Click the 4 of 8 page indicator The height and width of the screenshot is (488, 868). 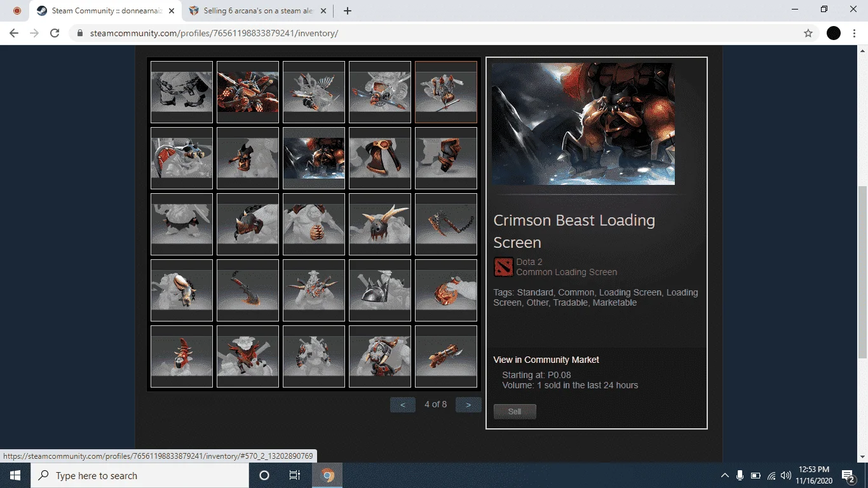tap(435, 404)
